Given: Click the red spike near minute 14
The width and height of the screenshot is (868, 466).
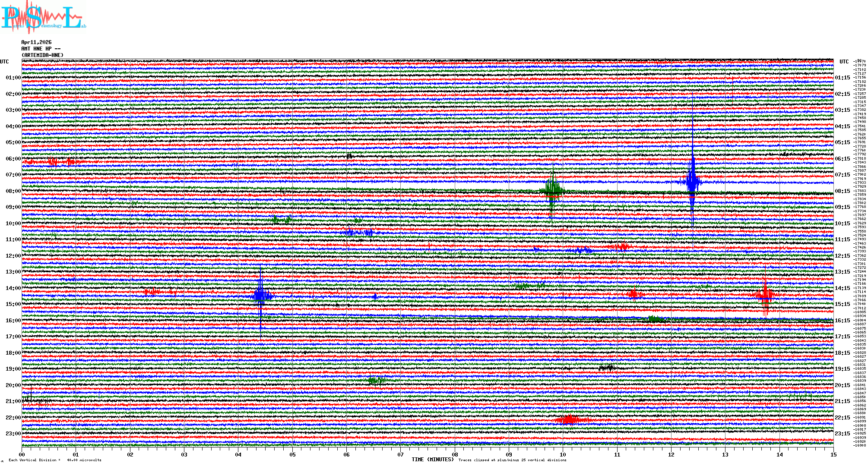Looking at the screenshot, I should pyautogui.click(x=765, y=295).
